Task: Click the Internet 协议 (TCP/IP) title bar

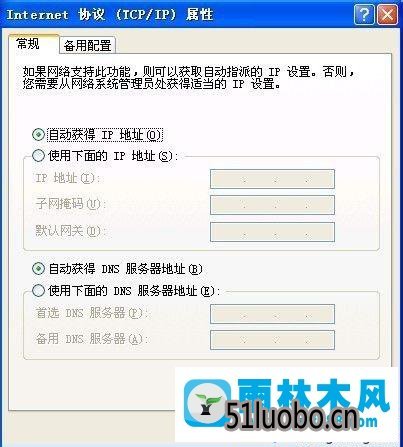Action: (x=110, y=15)
